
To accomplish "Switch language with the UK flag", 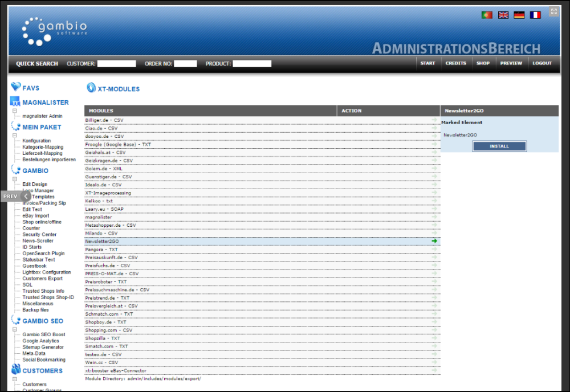I will [503, 15].
